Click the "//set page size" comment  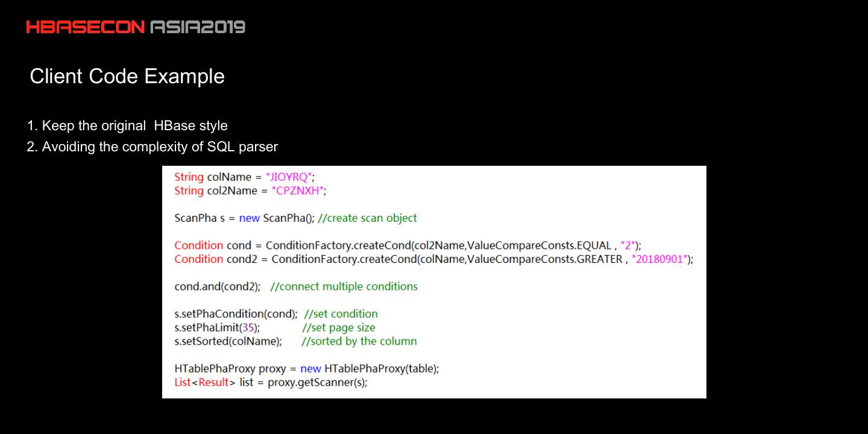(339, 328)
